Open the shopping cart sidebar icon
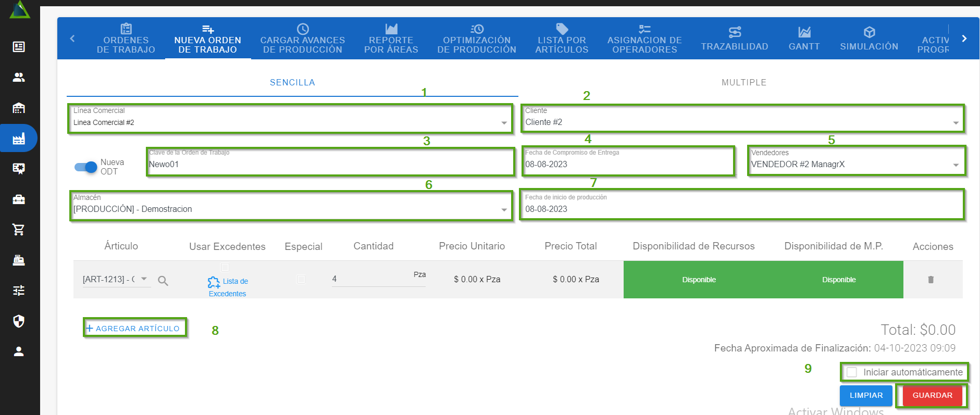Image resolution: width=980 pixels, height=415 pixels. point(19,230)
